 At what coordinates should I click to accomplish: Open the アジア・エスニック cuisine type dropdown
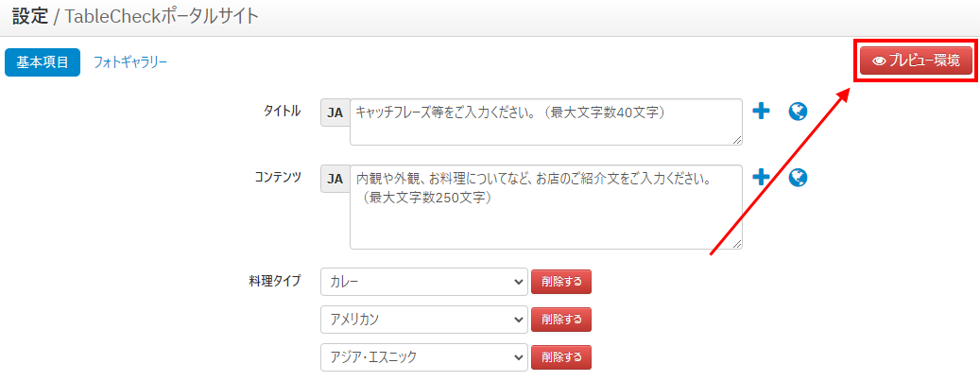click(424, 357)
